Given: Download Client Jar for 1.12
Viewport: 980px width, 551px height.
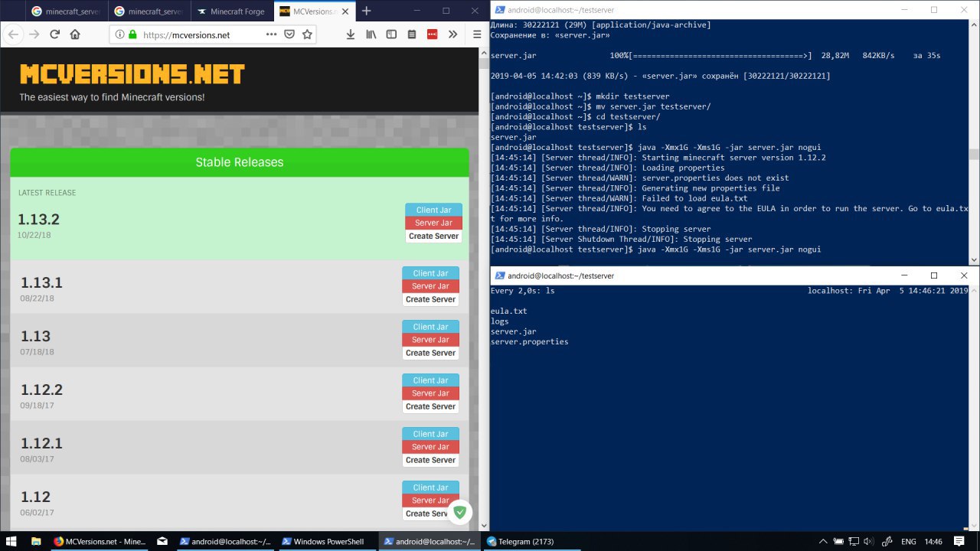Looking at the screenshot, I should [x=430, y=487].
